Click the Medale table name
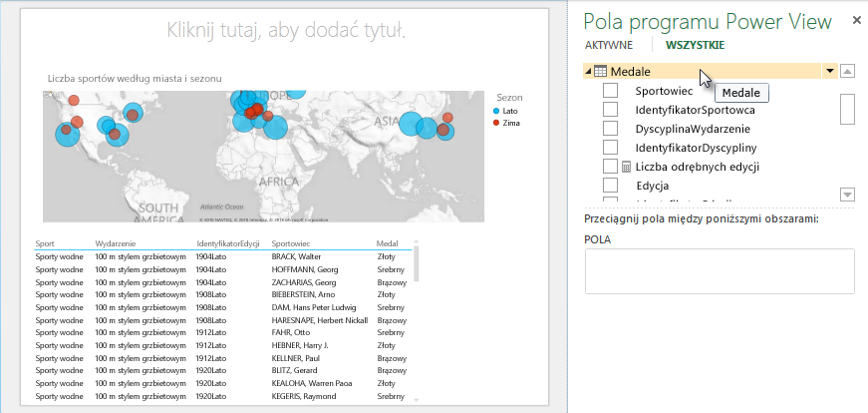868x413 pixels. [631, 72]
